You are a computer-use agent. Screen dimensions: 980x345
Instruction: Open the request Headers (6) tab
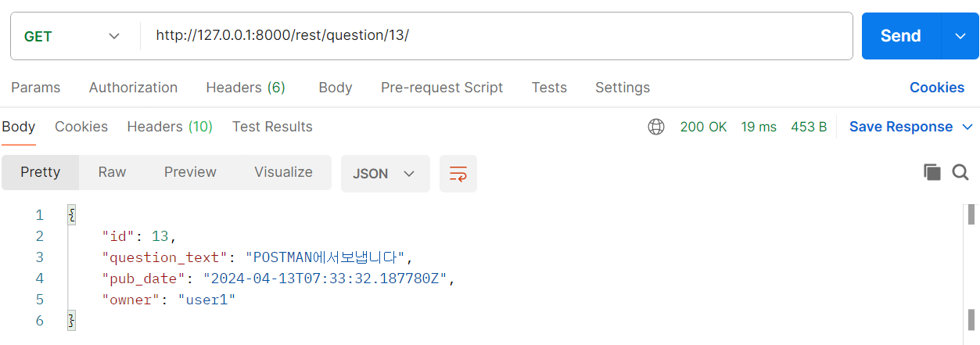point(246,88)
